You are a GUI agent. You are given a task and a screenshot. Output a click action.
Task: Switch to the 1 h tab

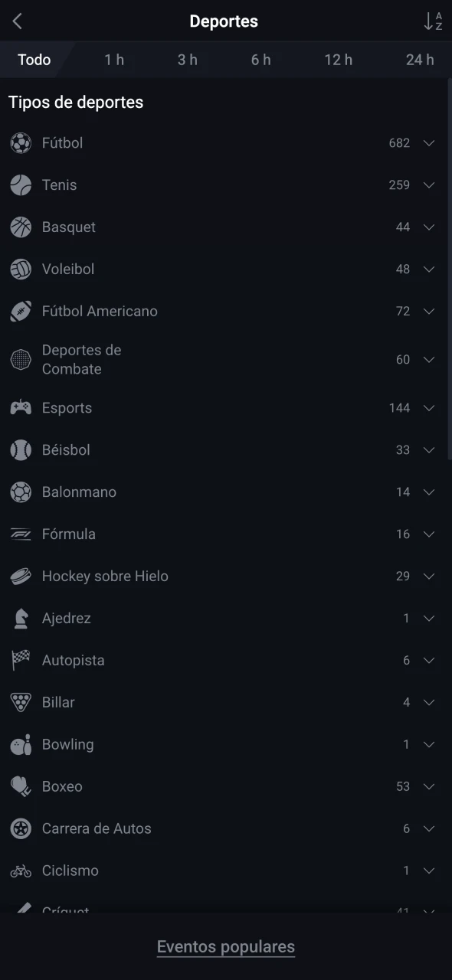(x=114, y=60)
